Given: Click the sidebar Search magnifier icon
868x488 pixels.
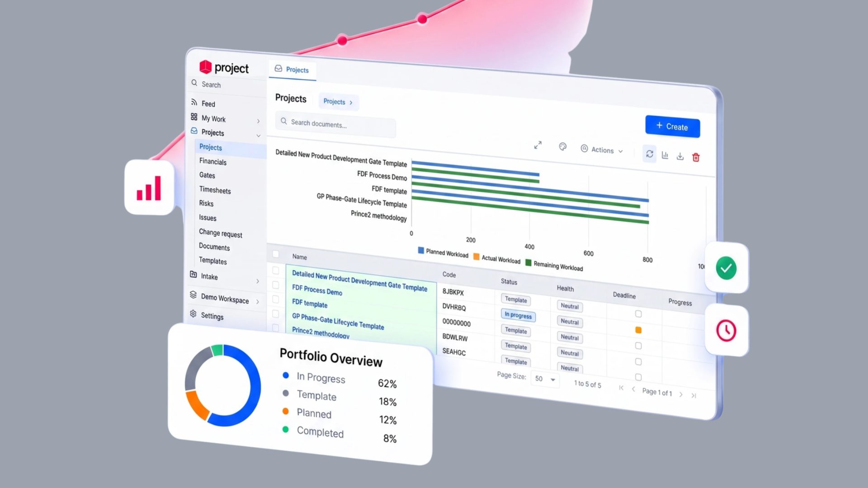Looking at the screenshot, I should (194, 83).
